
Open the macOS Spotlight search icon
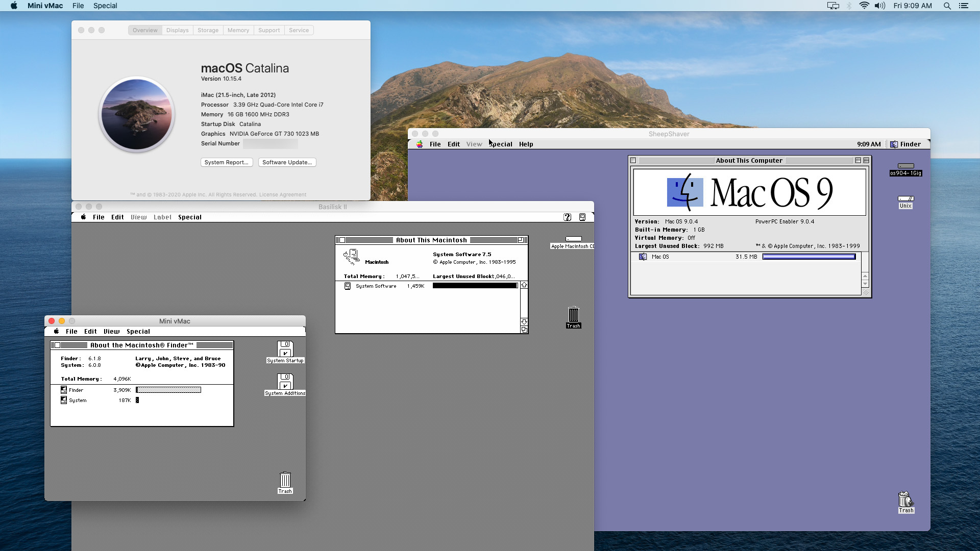tap(947, 6)
